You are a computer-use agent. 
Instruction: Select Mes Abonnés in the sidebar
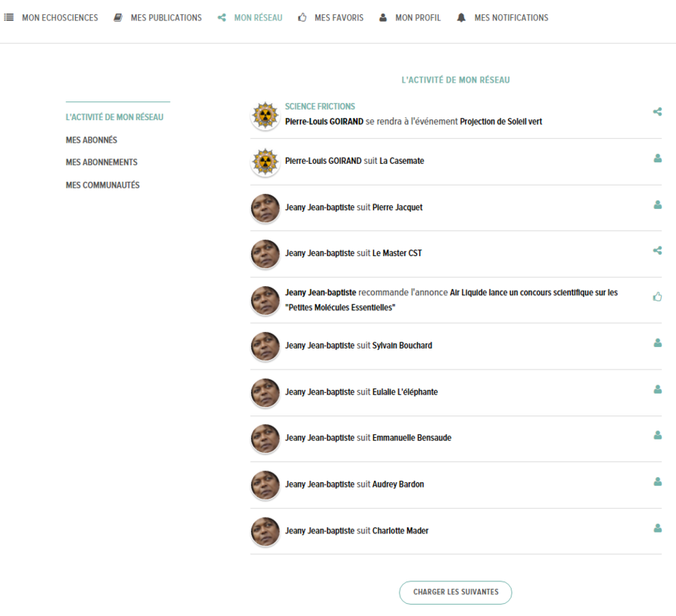[92, 140]
